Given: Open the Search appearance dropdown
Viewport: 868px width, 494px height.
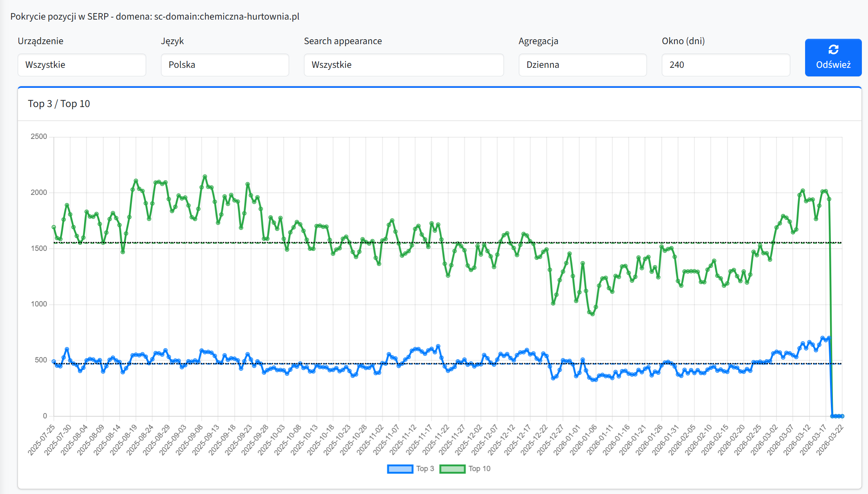Looking at the screenshot, I should pyautogui.click(x=404, y=65).
